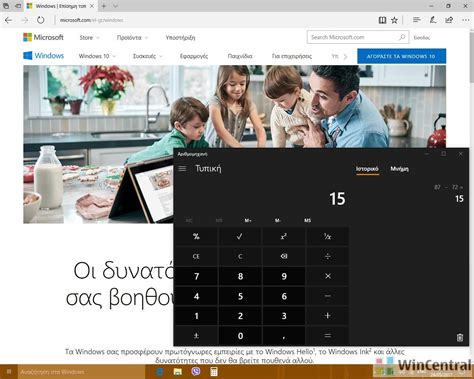Image resolution: width=474 pixels, height=379 pixels.
Task: Expand the Windows 10 dropdown
Action: pos(97,56)
